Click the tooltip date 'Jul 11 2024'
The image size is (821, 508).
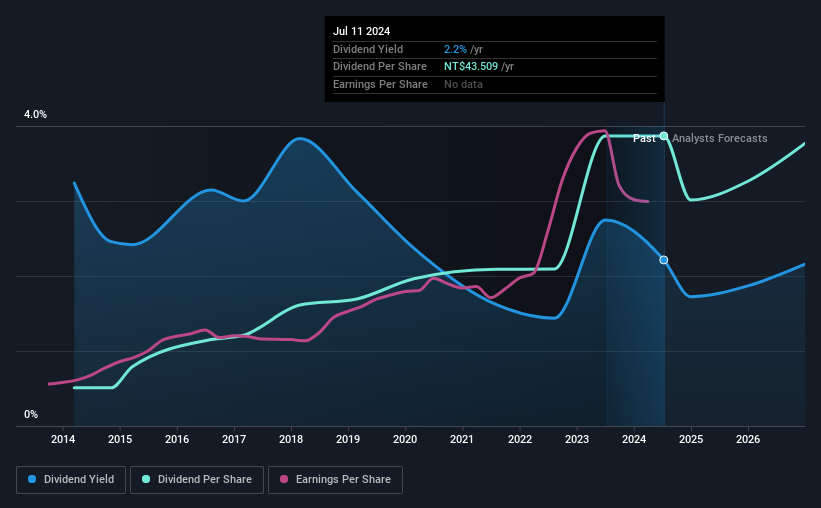point(362,31)
